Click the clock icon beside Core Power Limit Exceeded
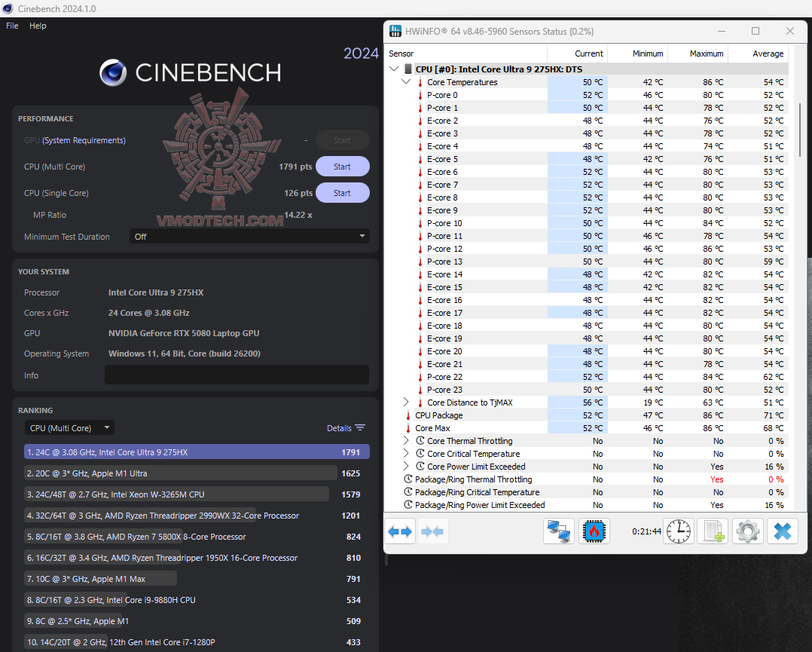 (x=420, y=467)
